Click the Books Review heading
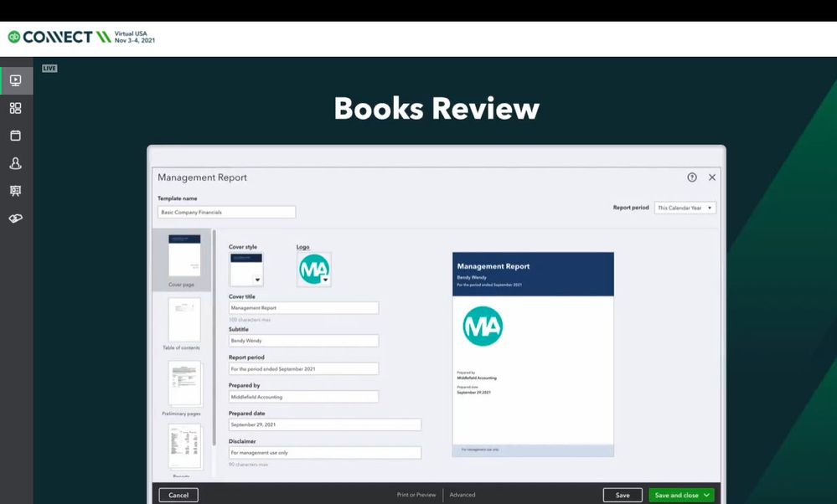 pos(437,108)
